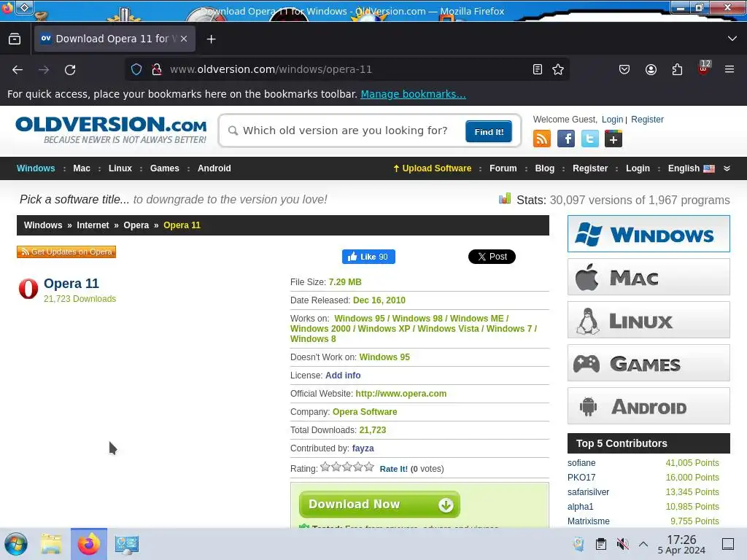Click muted volume icon in system tray
Image resolution: width=747 pixels, height=560 pixels.
tap(622, 544)
